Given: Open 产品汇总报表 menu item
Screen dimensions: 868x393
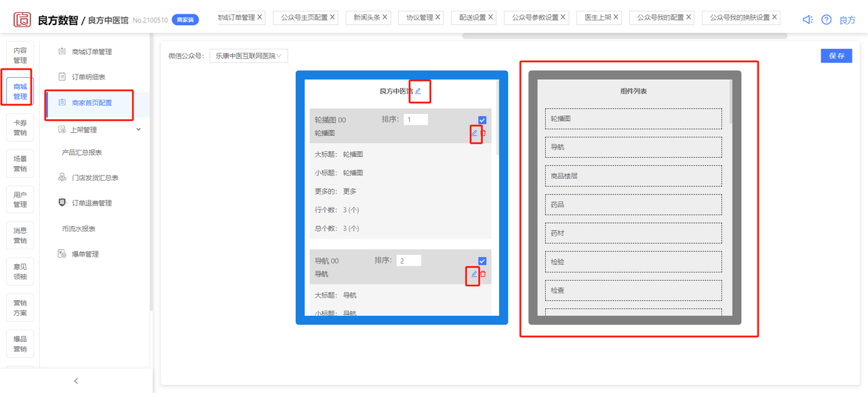Looking at the screenshot, I should [82, 152].
